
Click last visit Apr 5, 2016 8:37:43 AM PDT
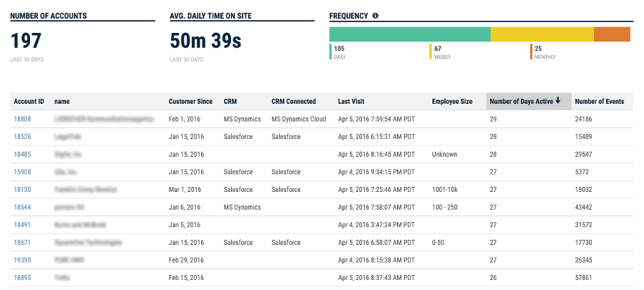[x=376, y=278]
